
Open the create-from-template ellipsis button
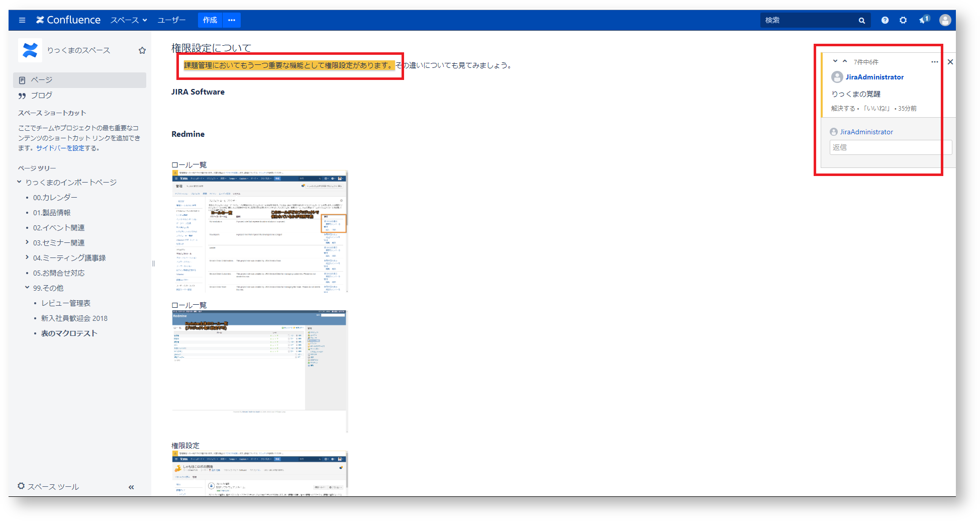click(232, 20)
